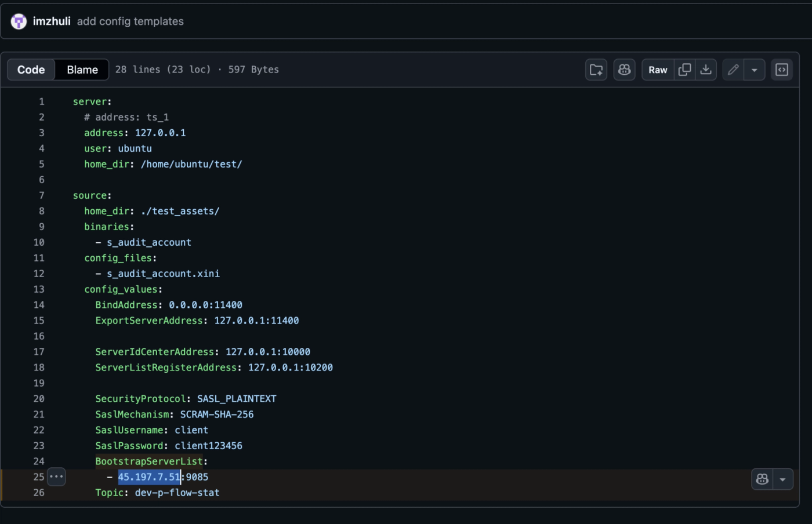Switch to the Blame view tab
The height and width of the screenshot is (524, 812).
click(82, 70)
